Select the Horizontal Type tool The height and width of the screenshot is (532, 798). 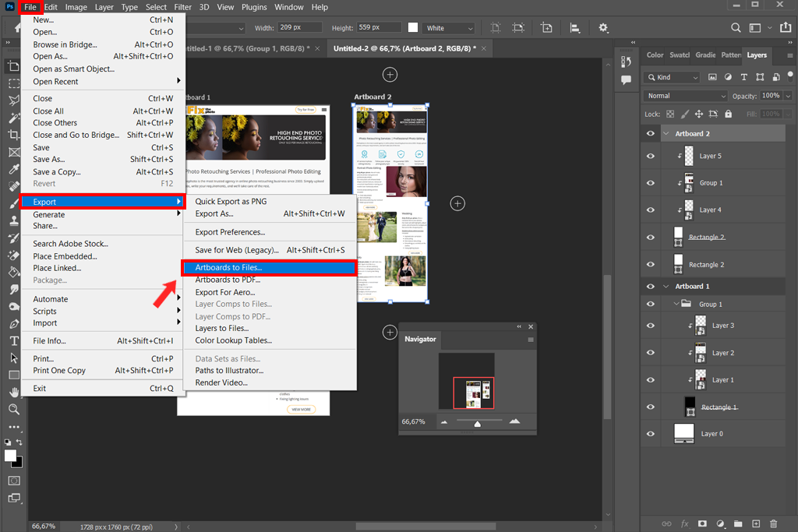pos(14,340)
